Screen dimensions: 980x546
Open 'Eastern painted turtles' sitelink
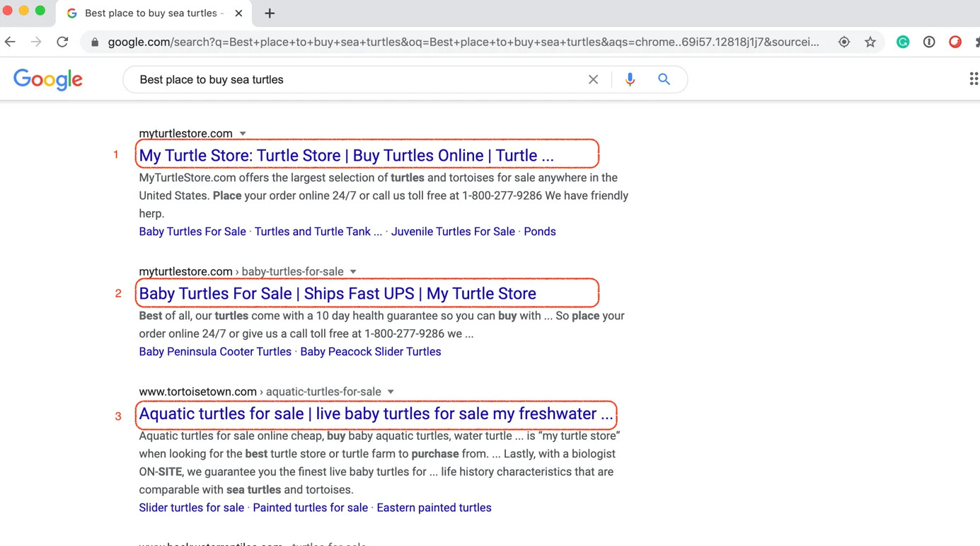pyautogui.click(x=434, y=508)
